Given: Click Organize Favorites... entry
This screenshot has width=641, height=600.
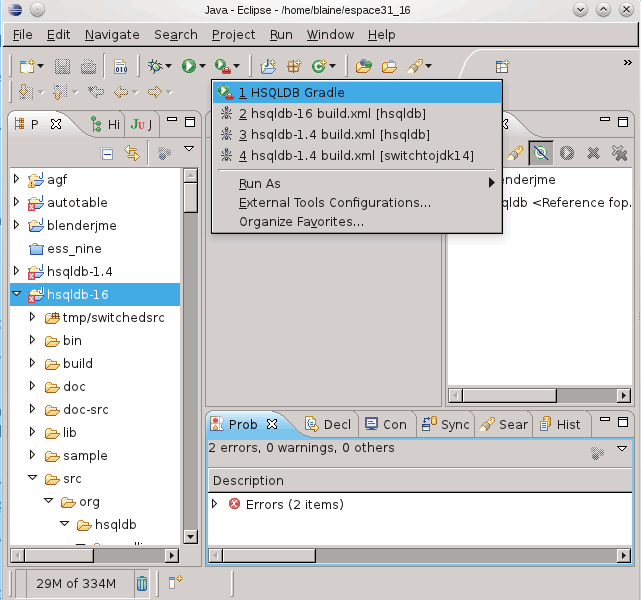Looking at the screenshot, I should tap(302, 222).
